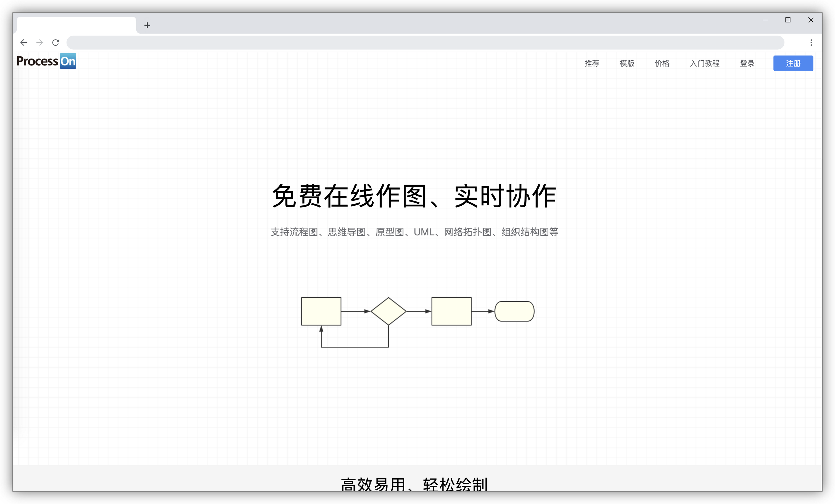Maximize the browser window
Image resolution: width=835 pixels, height=504 pixels.
pos(788,20)
